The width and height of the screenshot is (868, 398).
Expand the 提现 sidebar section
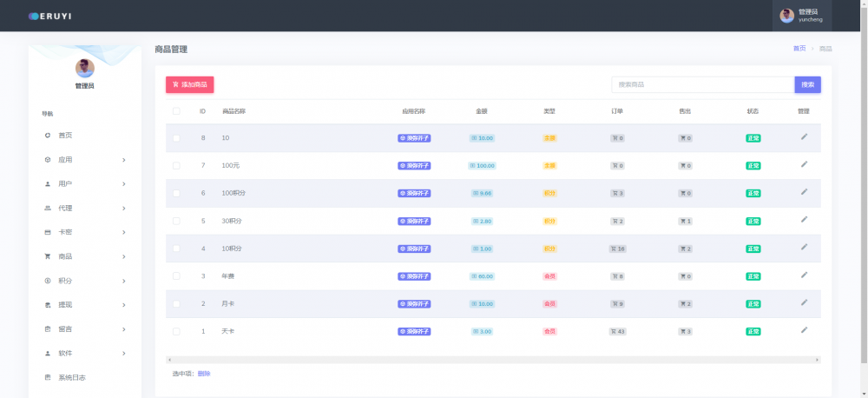84,305
